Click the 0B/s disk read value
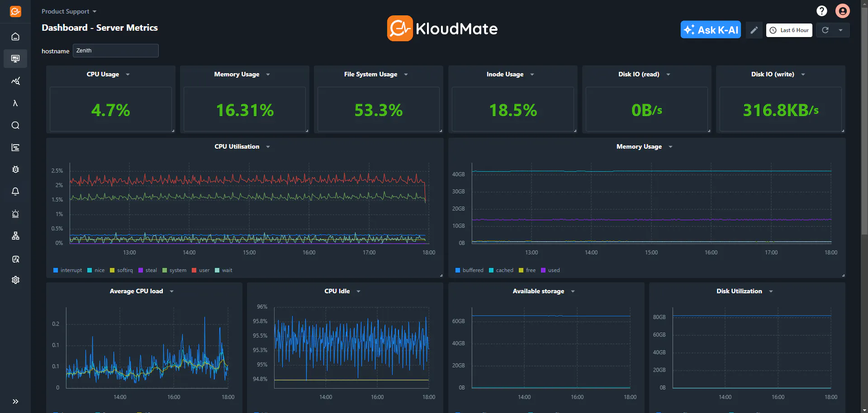This screenshot has height=413, width=868. 647,110
